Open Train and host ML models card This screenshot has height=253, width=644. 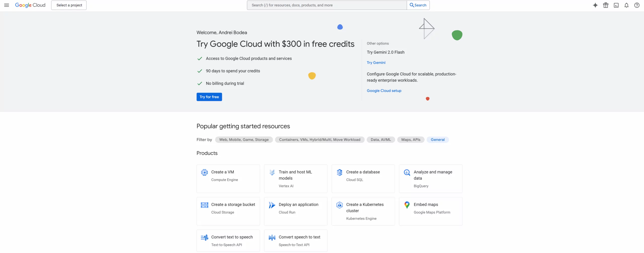(296, 179)
